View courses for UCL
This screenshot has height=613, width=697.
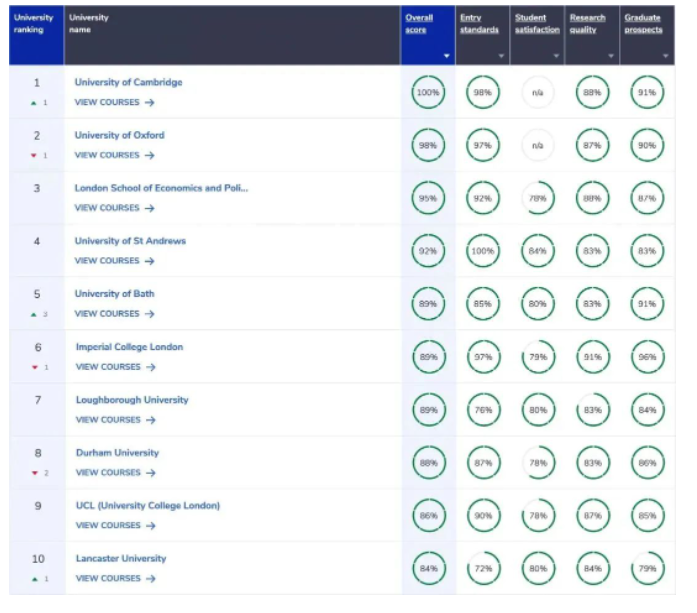click(x=116, y=525)
